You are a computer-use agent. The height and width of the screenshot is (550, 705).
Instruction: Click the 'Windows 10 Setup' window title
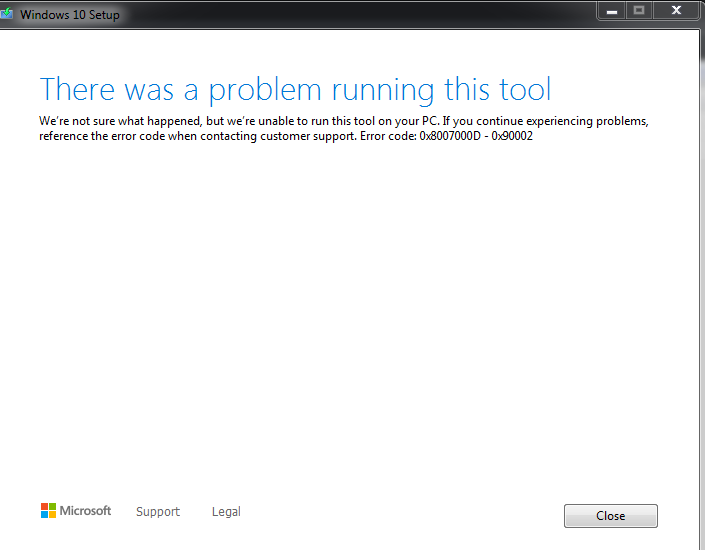(70, 15)
